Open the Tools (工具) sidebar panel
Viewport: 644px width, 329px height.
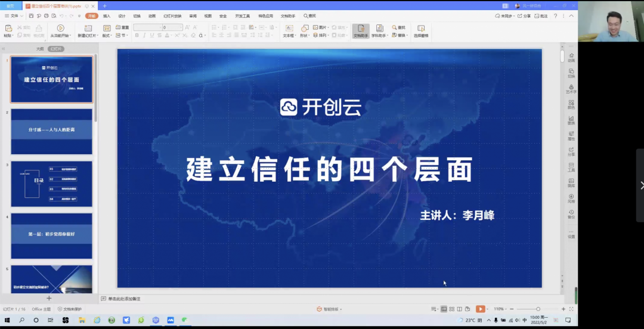[571, 167]
